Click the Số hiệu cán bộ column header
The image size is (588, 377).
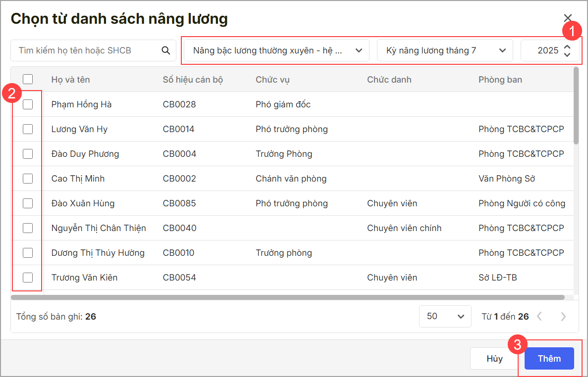tap(193, 80)
